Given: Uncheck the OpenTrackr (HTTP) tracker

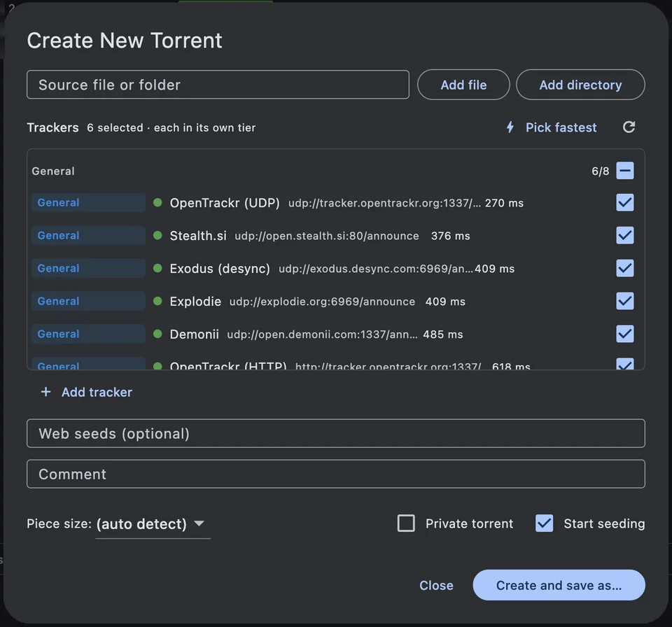Looking at the screenshot, I should tap(625, 364).
